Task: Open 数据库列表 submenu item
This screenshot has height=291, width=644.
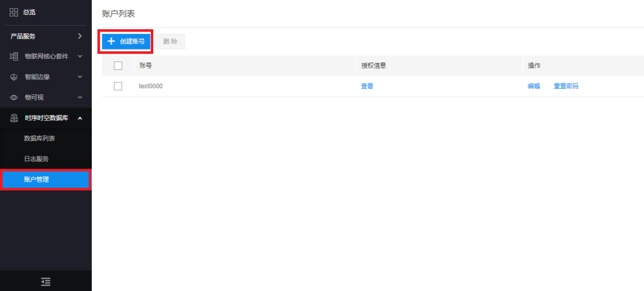Action: pyautogui.click(x=39, y=138)
